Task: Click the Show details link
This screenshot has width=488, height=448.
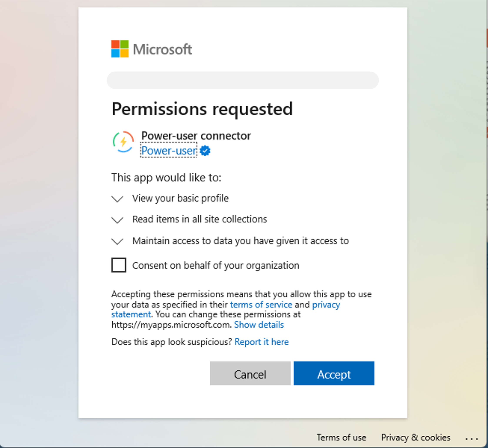Action: (x=259, y=325)
